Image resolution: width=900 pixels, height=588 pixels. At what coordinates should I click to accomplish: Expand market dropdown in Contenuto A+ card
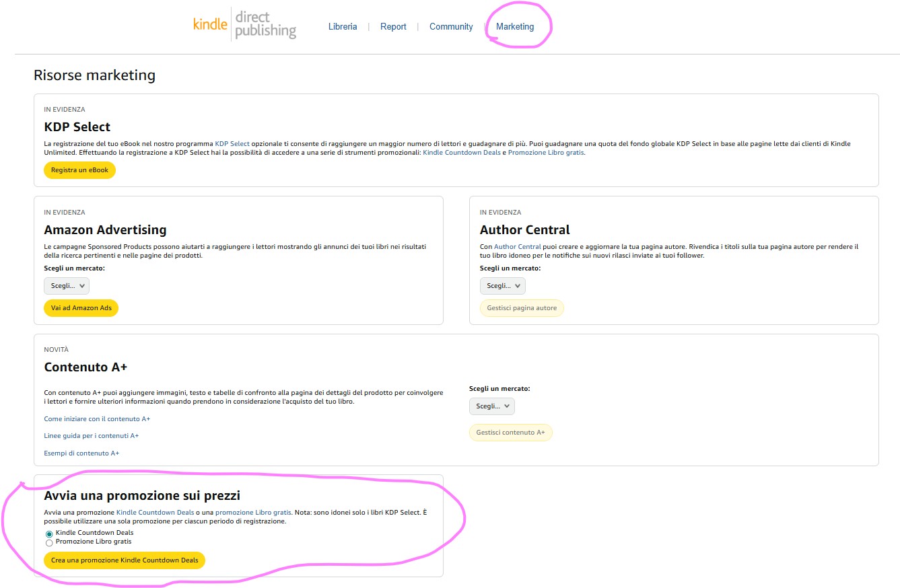492,406
